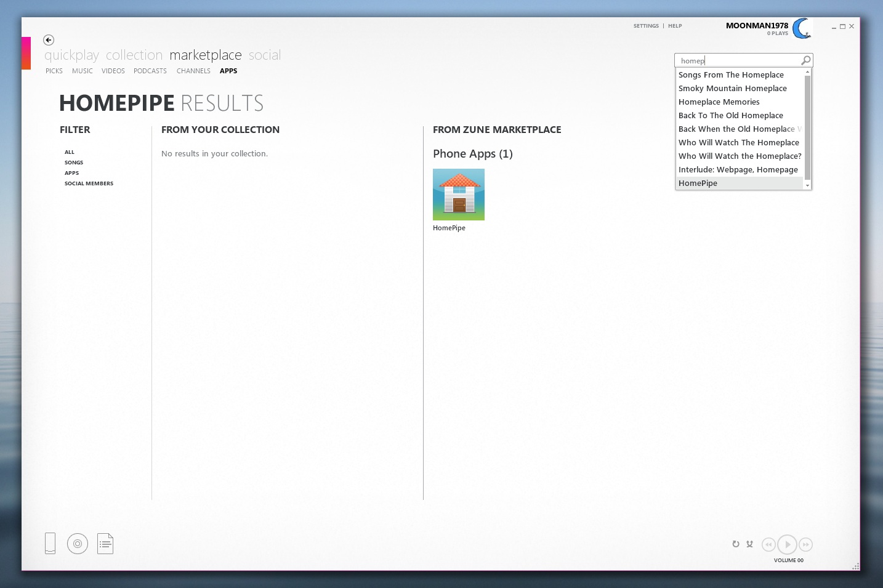The image size is (883, 588).
Task: Click the window resize grip corner
Action: point(856,566)
